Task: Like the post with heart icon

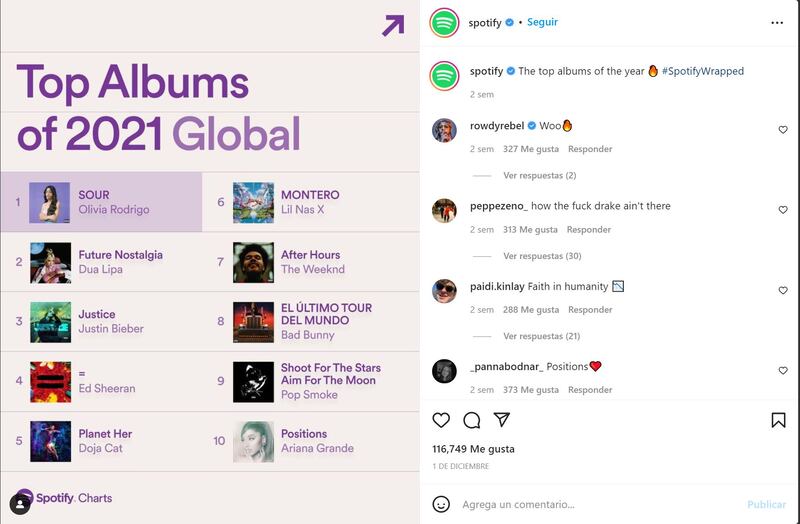Action: (x=441, y=420)
